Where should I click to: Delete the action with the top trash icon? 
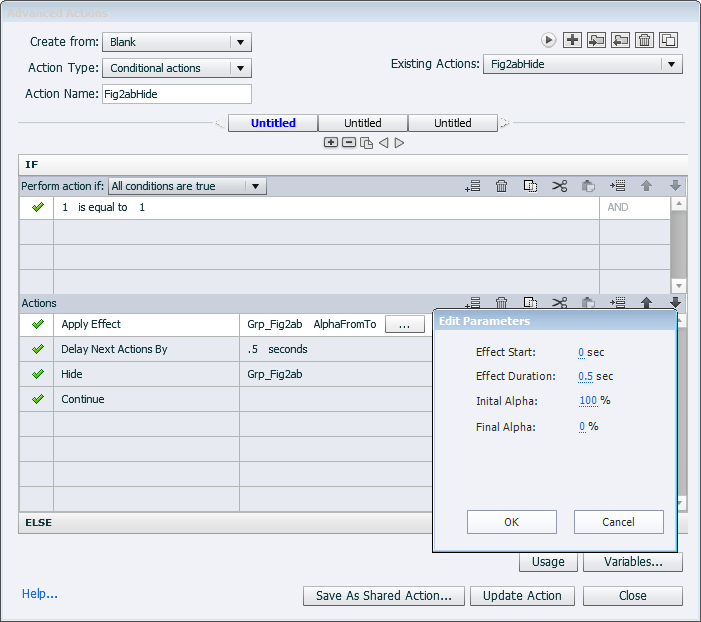click(645, 40)
